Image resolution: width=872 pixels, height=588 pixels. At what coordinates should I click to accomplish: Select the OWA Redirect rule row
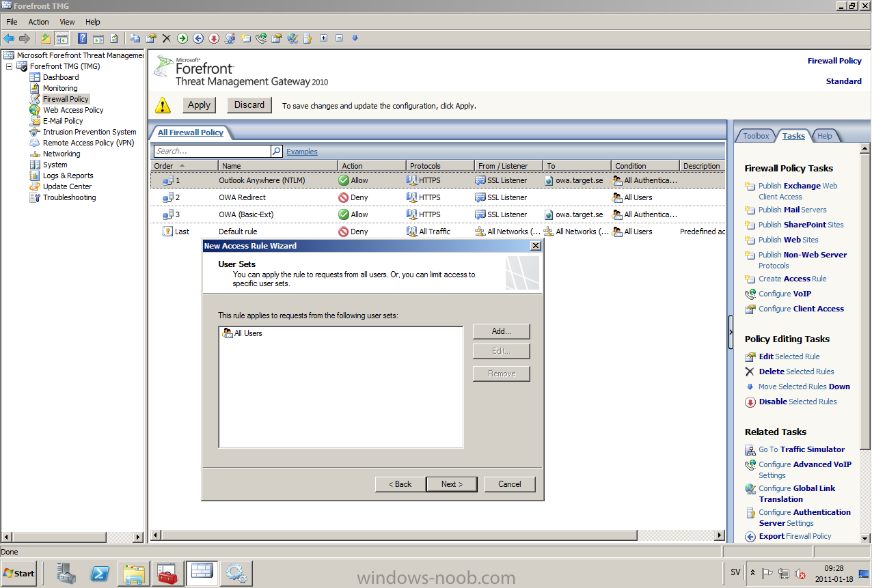437,197
